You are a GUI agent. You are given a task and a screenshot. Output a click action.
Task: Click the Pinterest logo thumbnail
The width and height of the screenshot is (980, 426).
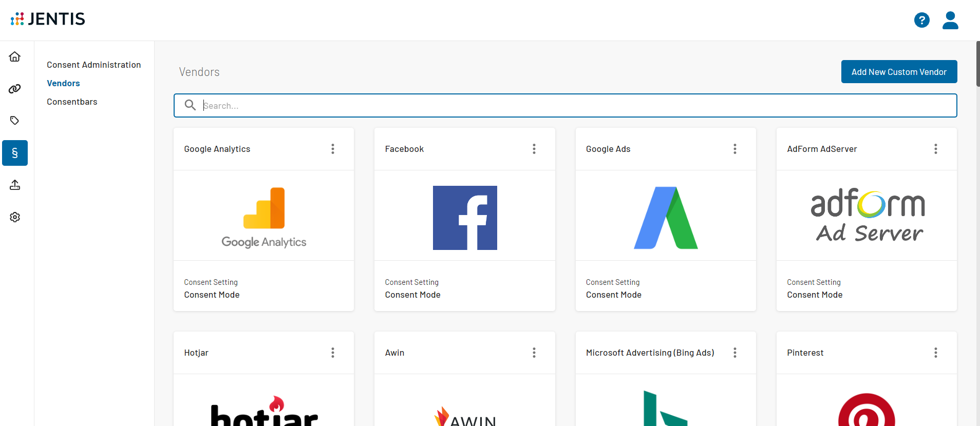pyautogui.click(x=866, y=410)
